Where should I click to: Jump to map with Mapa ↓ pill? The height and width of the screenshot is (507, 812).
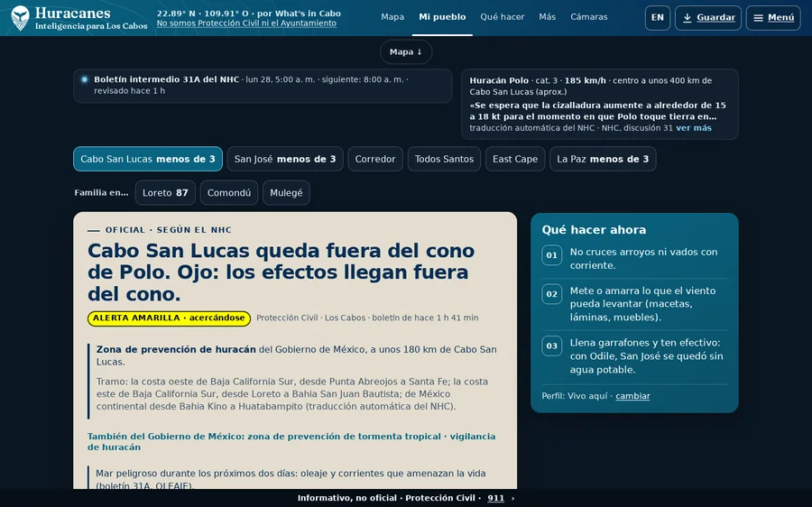tap(406, 51)
